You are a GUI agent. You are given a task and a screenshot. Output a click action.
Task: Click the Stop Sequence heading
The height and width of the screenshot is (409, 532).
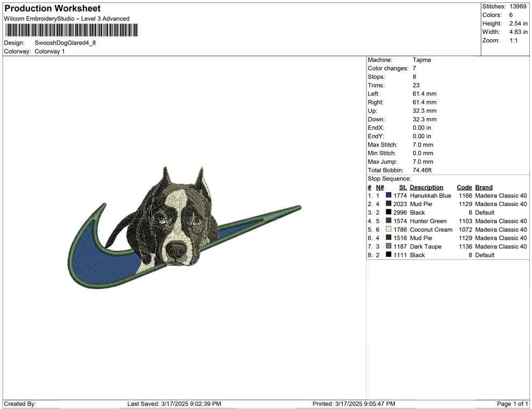(x=389, y=179)
